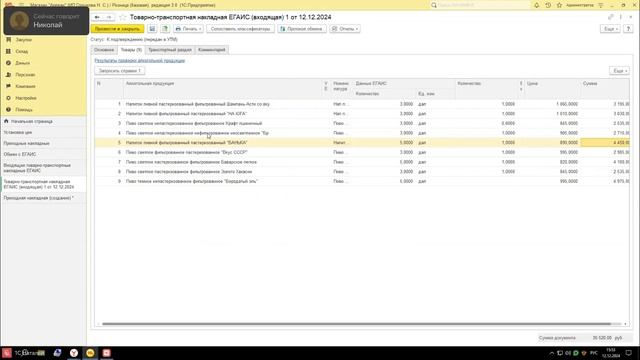Image resolution: width=640 pixels, height=360 pixels.
Task: Open the "Печать" dropdown
Action: tap(188, 29)
